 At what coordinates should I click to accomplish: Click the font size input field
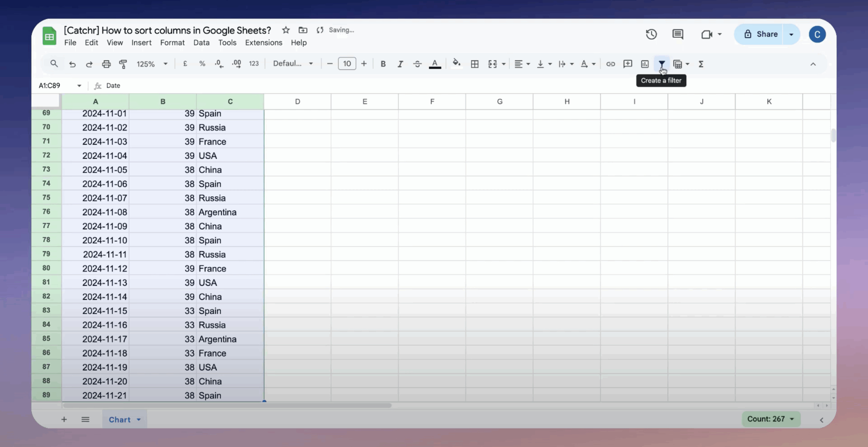point(347,64)
